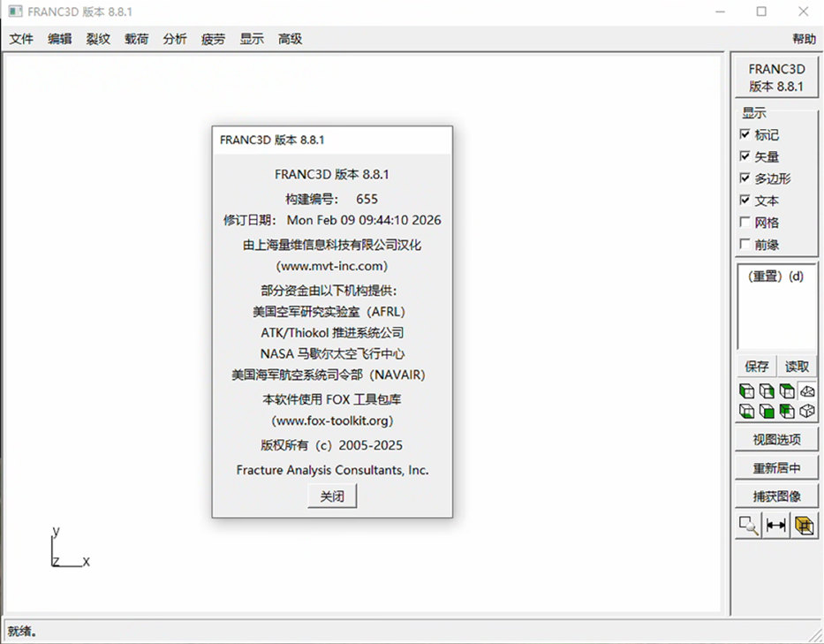This screenshot has width=824, height=644.
Task: Click the 捕获图像 button
Action: [776, 496]
